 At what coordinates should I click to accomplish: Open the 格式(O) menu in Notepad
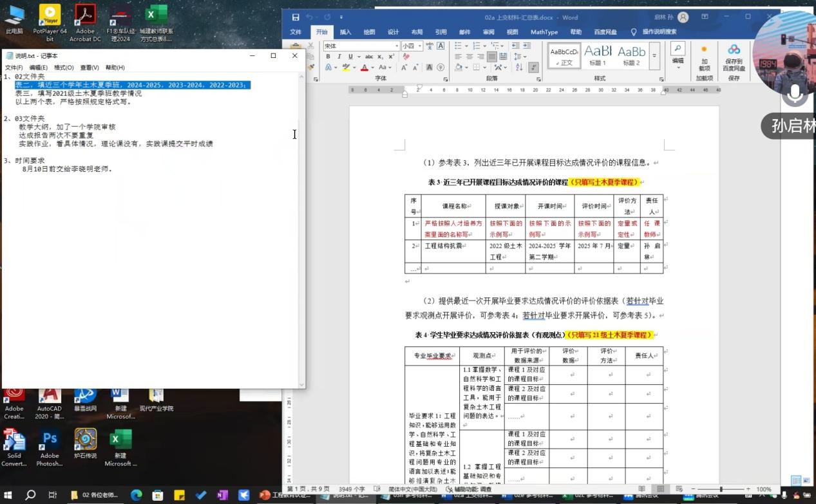(x=64, y=68)
